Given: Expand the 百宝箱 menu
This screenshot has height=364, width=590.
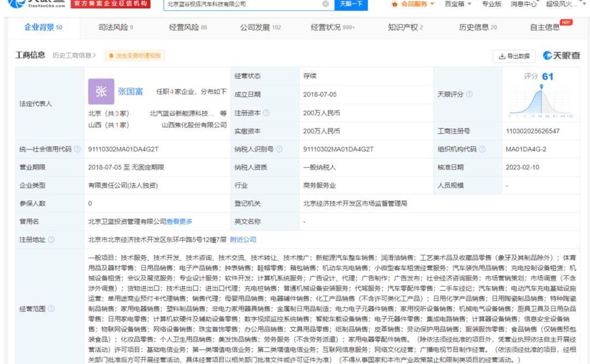Looking at the screenshot, I should (458, 4).
